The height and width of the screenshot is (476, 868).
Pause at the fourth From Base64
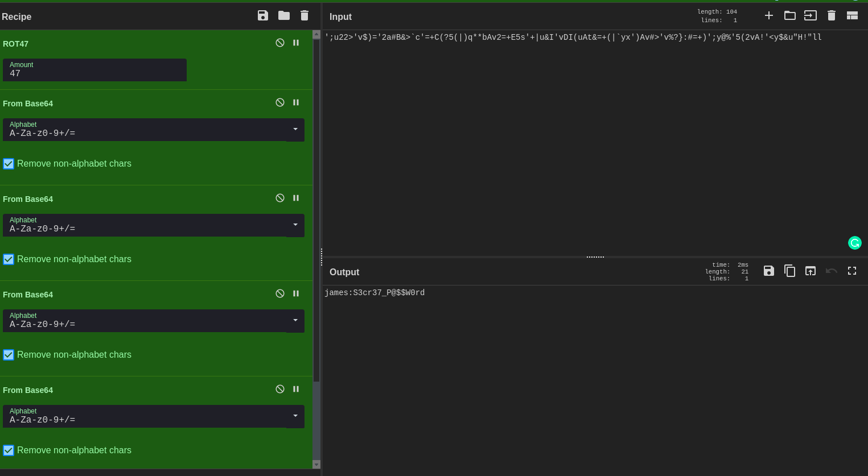click(x=296, y=389)
